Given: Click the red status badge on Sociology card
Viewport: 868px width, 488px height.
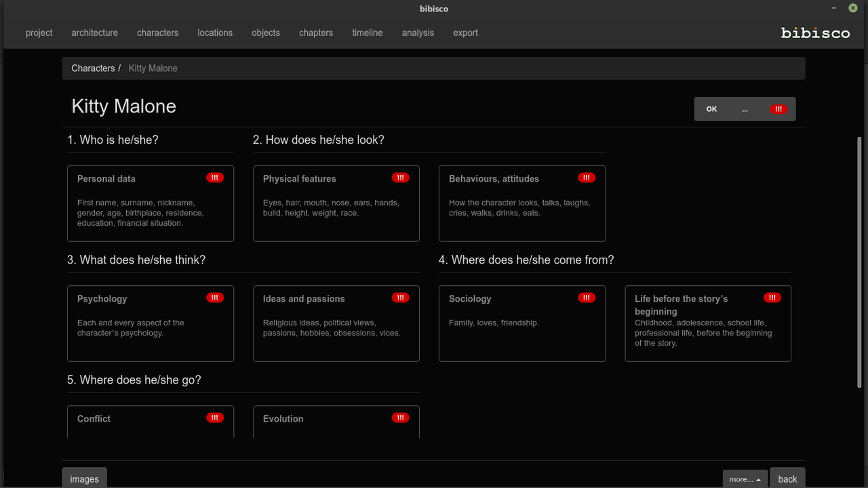Looking at the screenshot, I should [587, 298].
